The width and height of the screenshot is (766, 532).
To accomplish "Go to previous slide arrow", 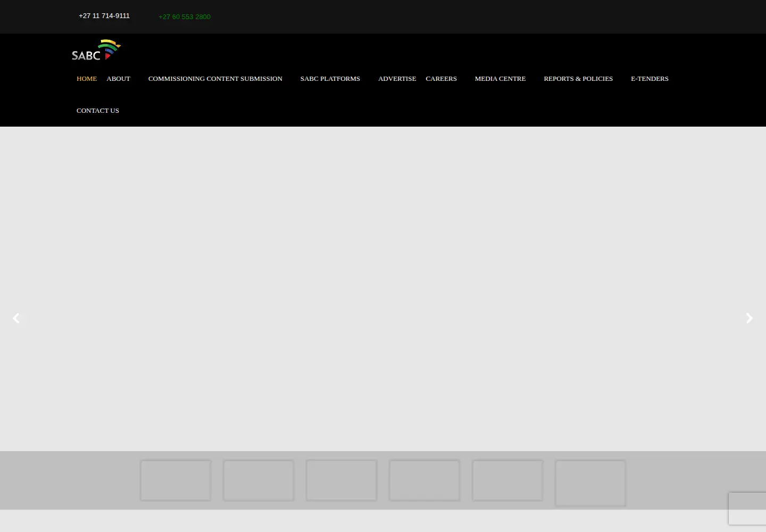I will pyautogui.click(x=16, y=318).
